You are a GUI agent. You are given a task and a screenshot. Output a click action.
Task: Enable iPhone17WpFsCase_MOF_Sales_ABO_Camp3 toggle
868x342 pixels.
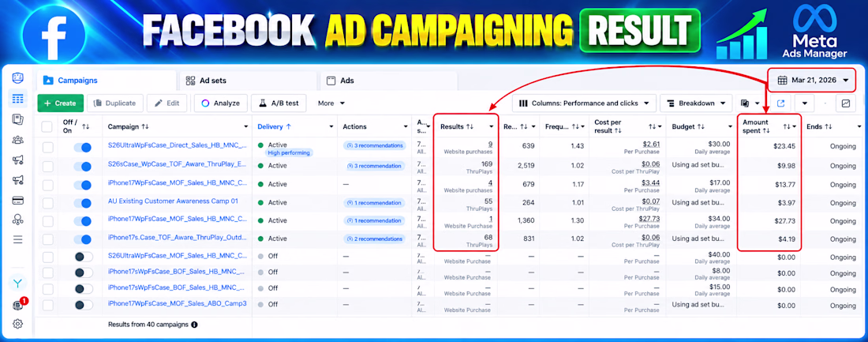click(84, 304)
